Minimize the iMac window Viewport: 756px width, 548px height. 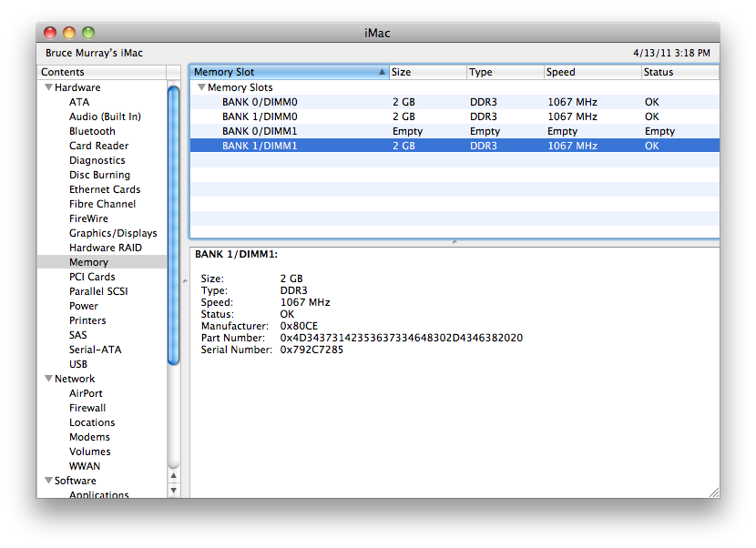[69, 33]
